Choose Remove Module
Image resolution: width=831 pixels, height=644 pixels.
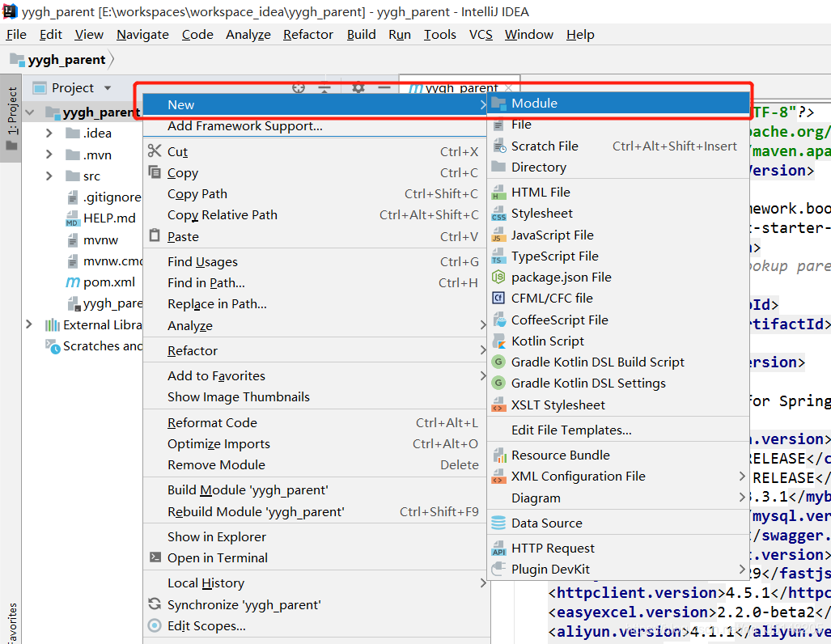click(315, 464)
